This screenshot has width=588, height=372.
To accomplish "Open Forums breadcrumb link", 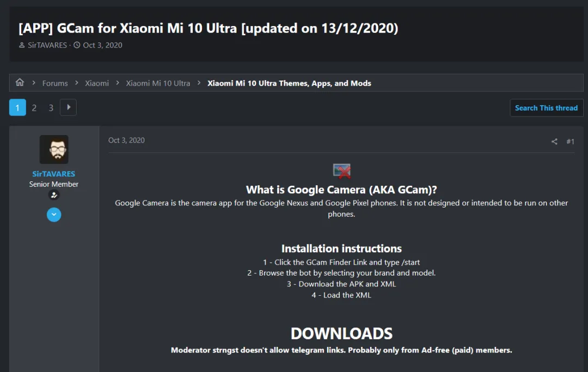I will coord(55,83).
